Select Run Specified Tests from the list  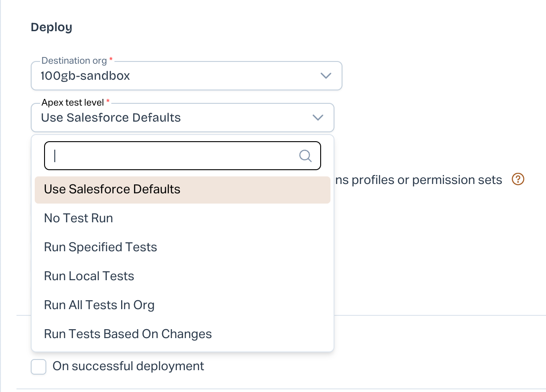coord(101,247)
